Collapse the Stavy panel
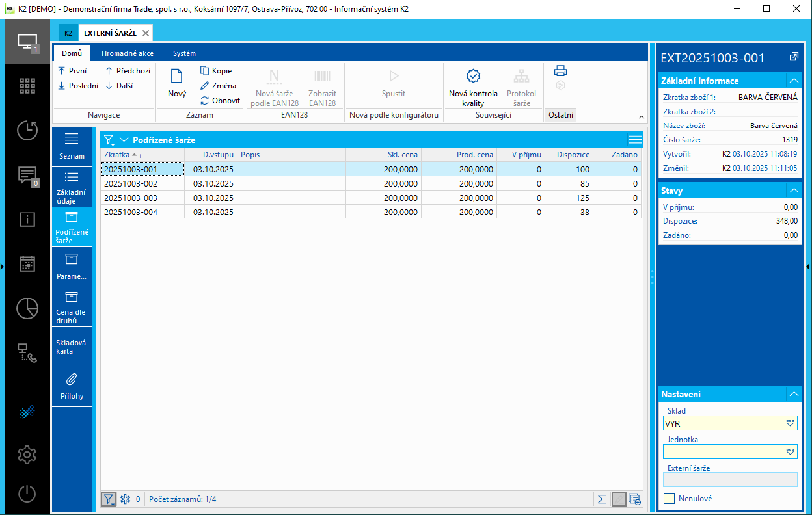Screen dimensions: 812x515 pyautogui.click(x=793, y=191)
